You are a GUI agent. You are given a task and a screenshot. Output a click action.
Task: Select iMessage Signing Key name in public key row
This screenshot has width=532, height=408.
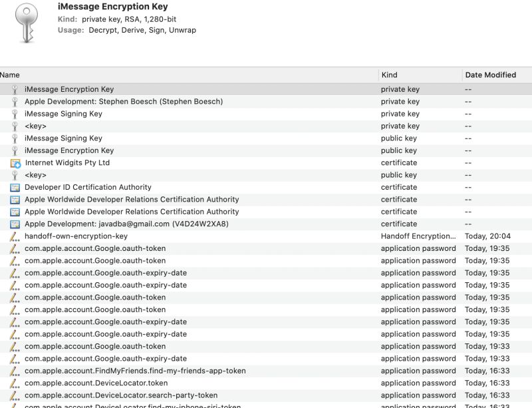(63, 138)
